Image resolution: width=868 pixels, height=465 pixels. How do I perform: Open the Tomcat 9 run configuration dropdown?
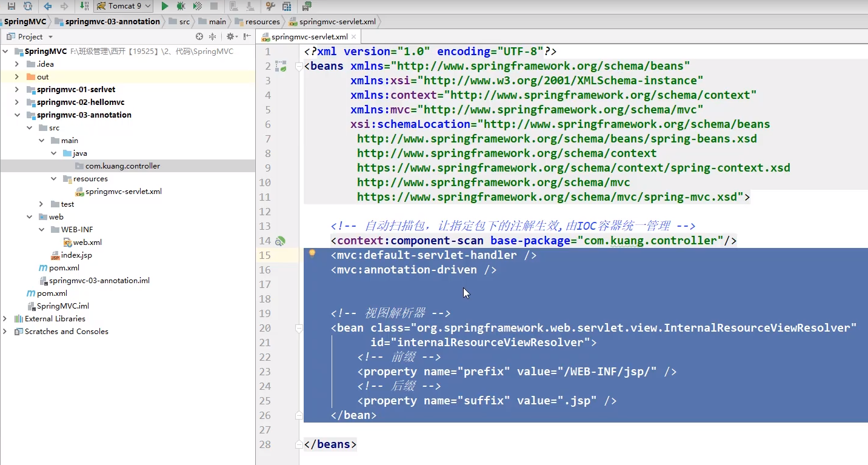pos(124,6)
